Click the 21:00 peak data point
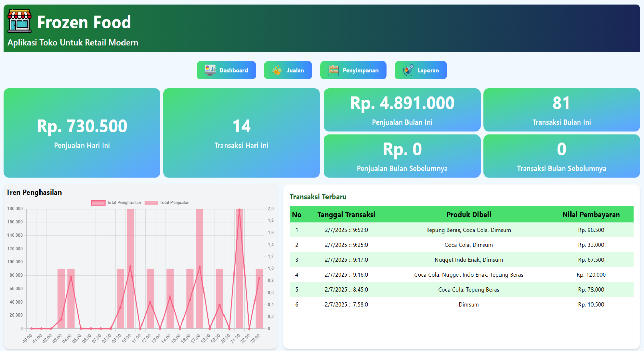Viewport: 644px width, 351px height. coord(240,210)
